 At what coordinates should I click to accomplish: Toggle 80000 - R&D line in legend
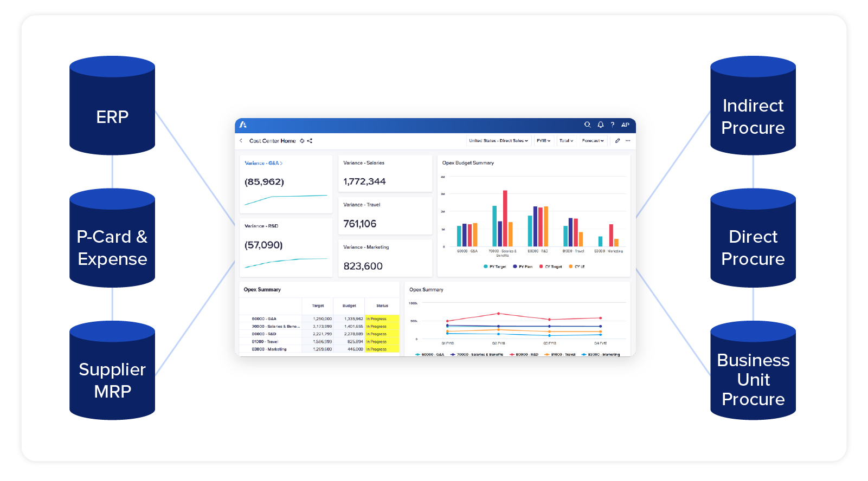524,355
